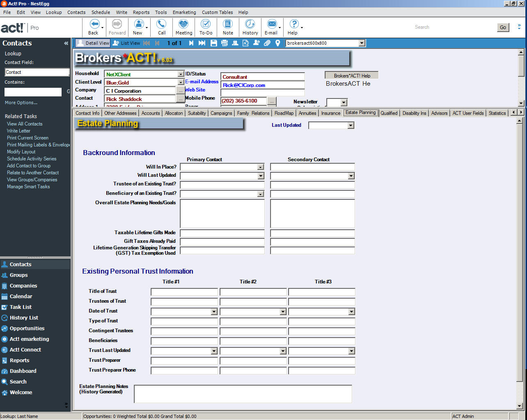Screen dimensions: 527x420
Task: Switch to the Annuities tab
Action: tap(307, 113)
